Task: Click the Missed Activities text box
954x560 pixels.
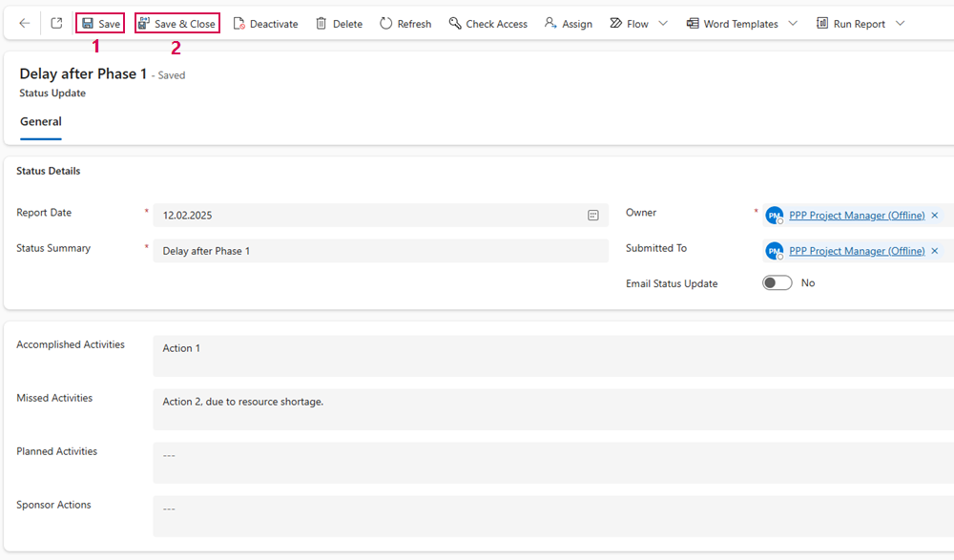Action: tap(553, 408)
